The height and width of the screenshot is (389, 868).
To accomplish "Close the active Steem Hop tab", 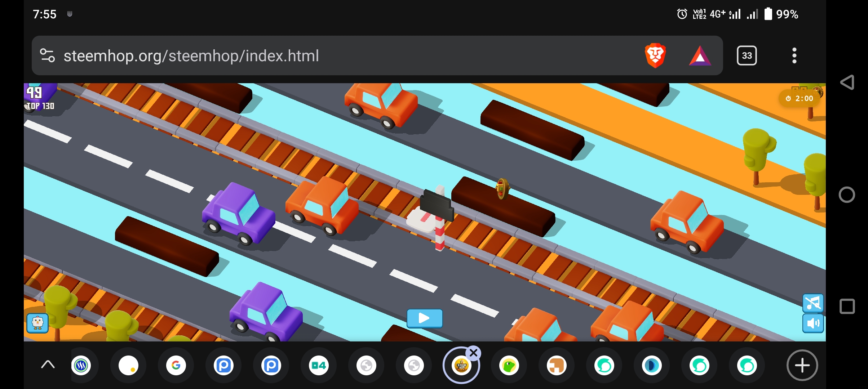I will point(474,353).
